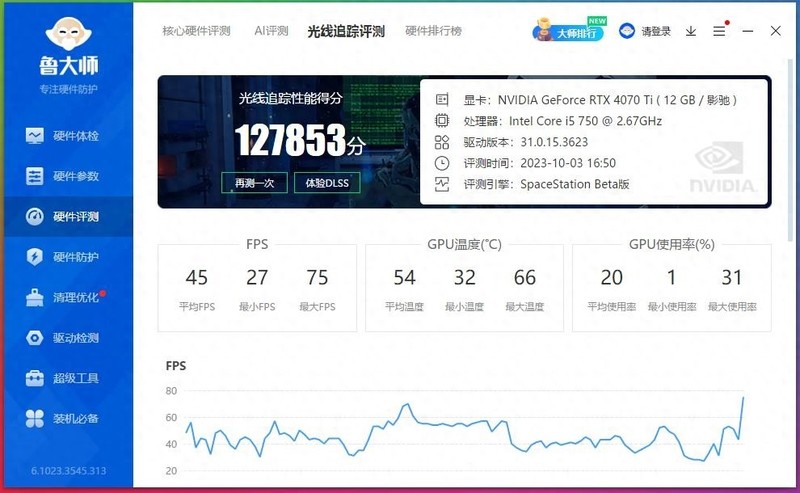This screenshot has height=493, width=800.
Task: Close the 鲁大师 window
Action: 776,31
